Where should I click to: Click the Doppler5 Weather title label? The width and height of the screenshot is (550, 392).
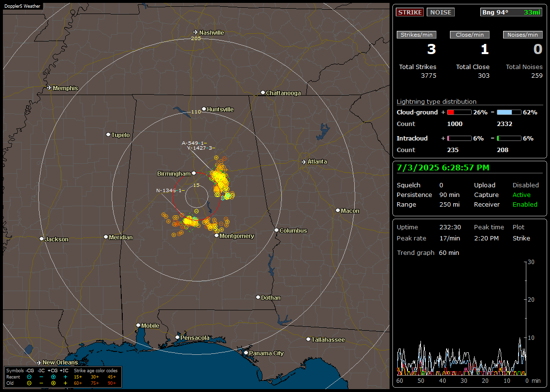(x=22, y=6)
